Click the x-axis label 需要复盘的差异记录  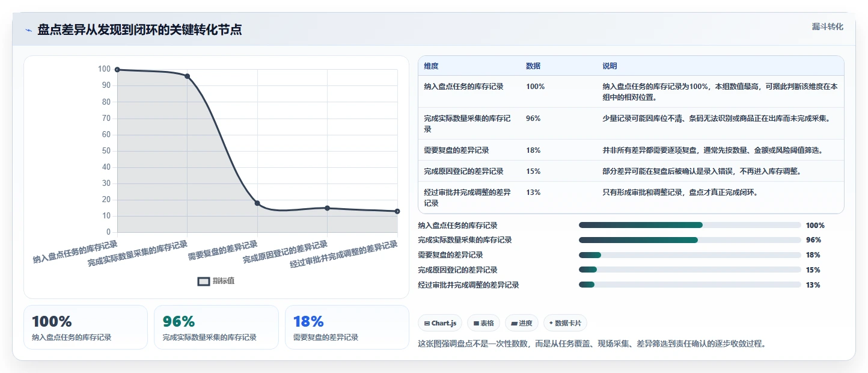(x=223, y=250)
